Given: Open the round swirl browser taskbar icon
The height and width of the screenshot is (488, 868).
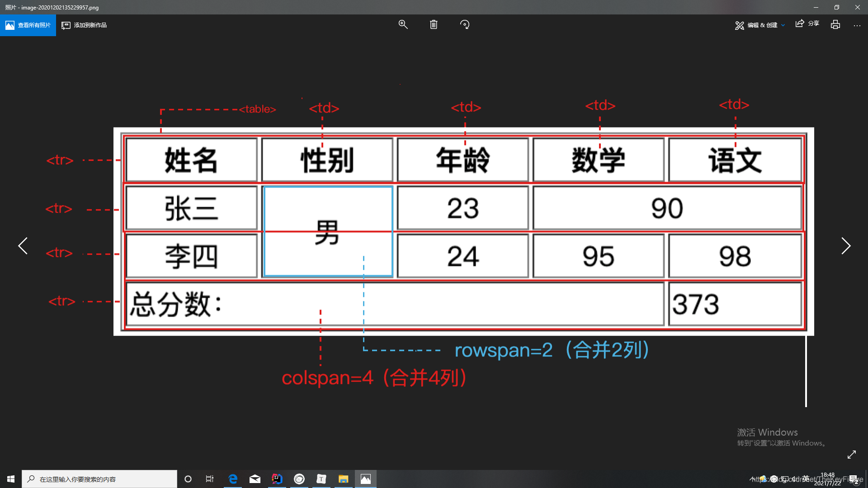Looking at the screenshot, I should point(299,479).
